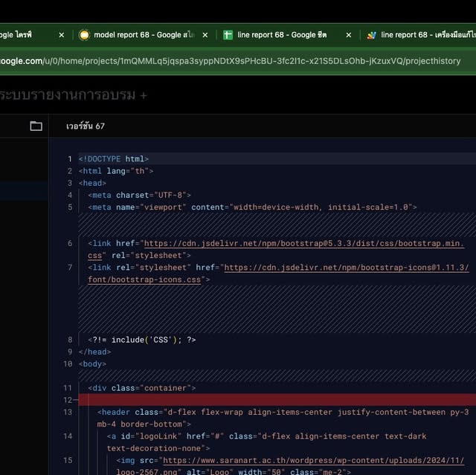Click the html lang="th" line
476x475 pixels.
[x=116, y=171]
